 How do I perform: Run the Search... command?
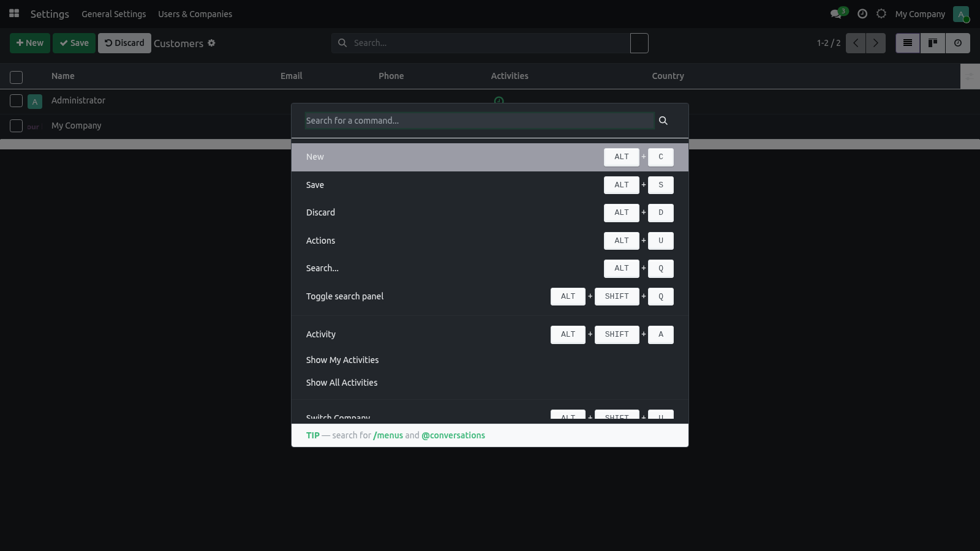coord(490,268)
